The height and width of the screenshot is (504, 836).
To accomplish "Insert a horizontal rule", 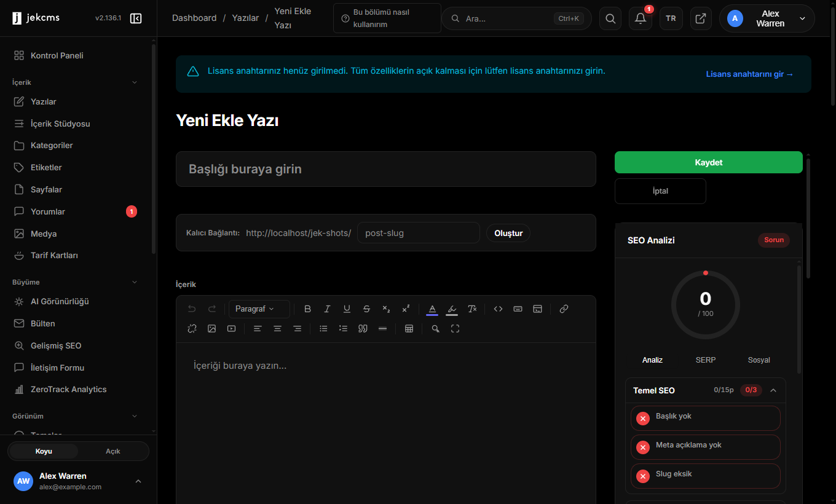I will (383, 329).
